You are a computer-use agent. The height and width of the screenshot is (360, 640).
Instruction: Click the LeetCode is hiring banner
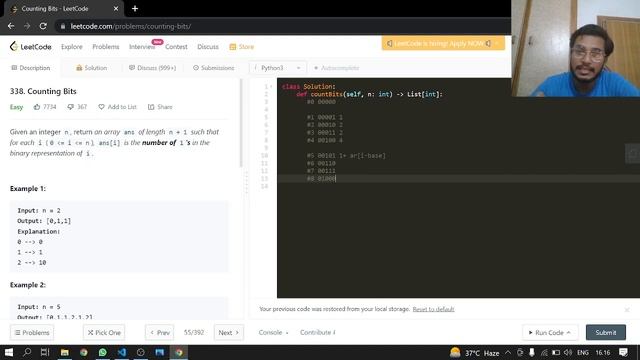(443, 43)
